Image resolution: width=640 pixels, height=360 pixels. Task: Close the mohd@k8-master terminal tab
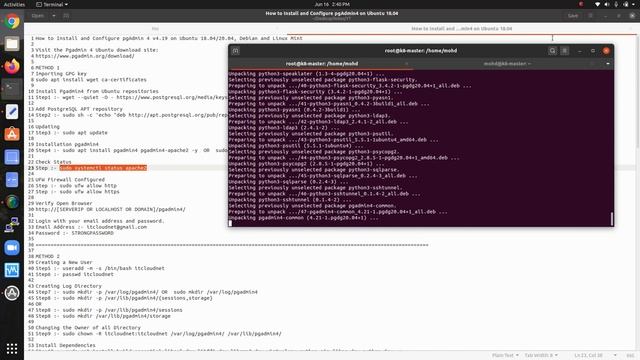592,64
